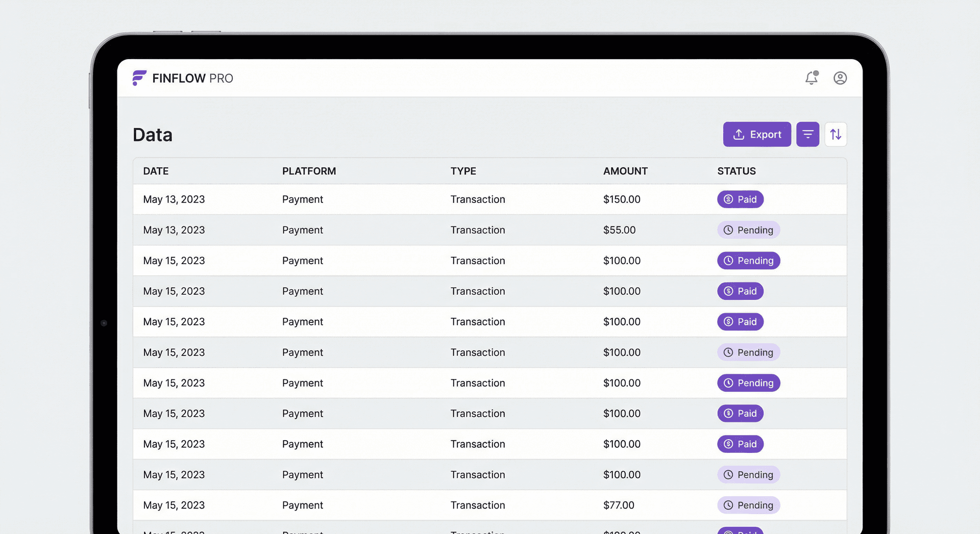Viewport: 980px width, 534px height.
Task: Click the dollar icon on the first Paid badge
Action: [x=728, y=199]
